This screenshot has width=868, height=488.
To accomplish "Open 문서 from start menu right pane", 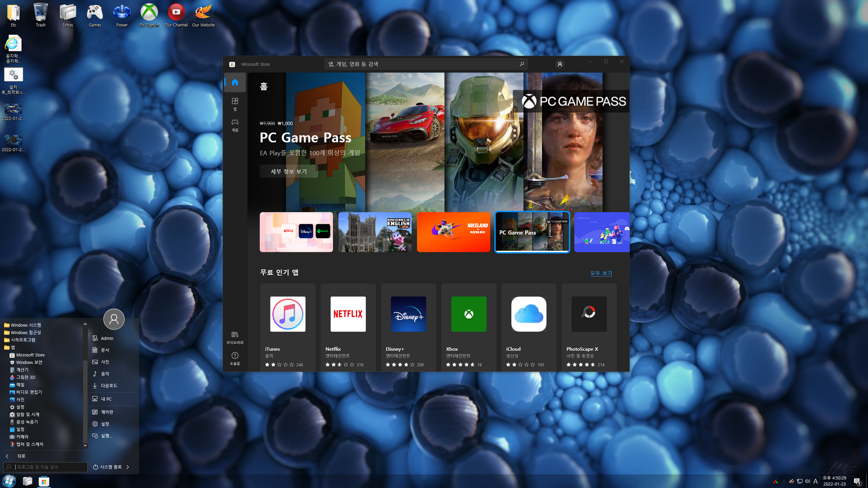I will pos(114,350).
